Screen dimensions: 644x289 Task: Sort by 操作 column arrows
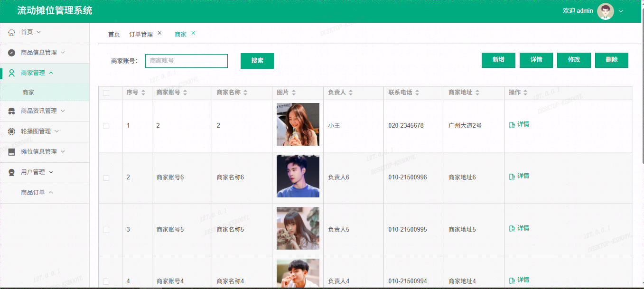pos(525,93)
